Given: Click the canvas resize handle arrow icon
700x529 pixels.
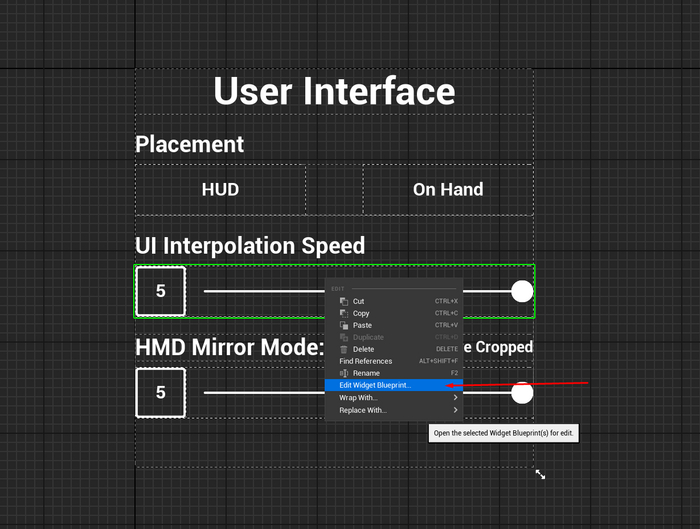Looking at the screenshot, I should tap(540, 474).
